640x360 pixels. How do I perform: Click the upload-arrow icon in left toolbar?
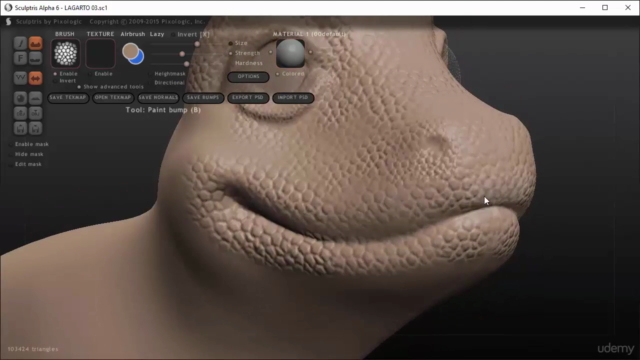[20, 113]
